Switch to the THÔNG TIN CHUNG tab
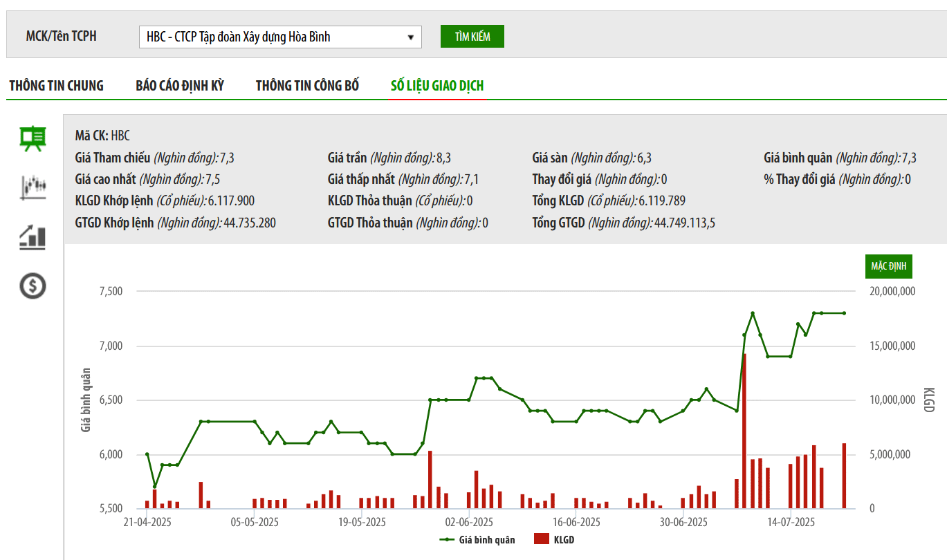 [x=56, y=86]
